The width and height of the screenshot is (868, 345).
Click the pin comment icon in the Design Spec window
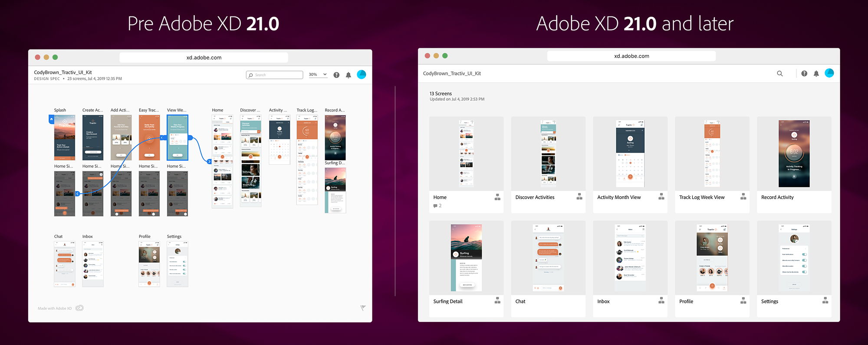[363, 308]
